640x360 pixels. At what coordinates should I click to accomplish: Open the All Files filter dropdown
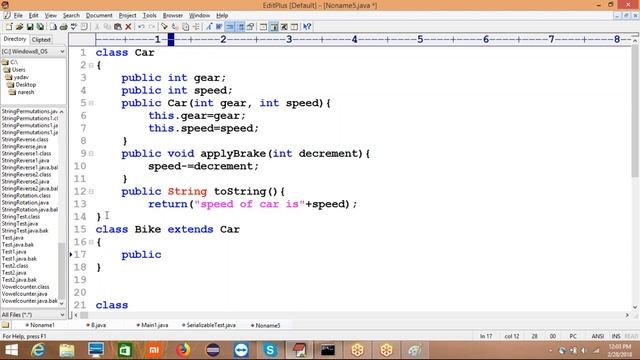click(x=62, y=315)
